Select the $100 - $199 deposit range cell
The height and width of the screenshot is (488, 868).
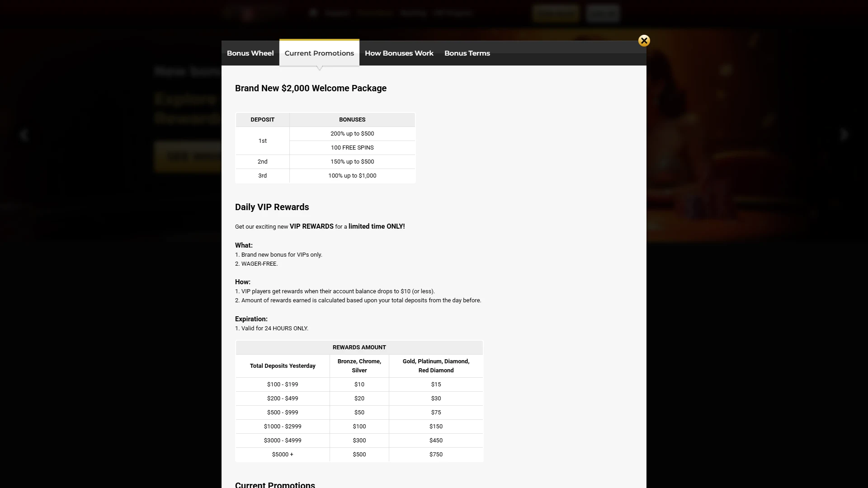[x=283, y=385]
